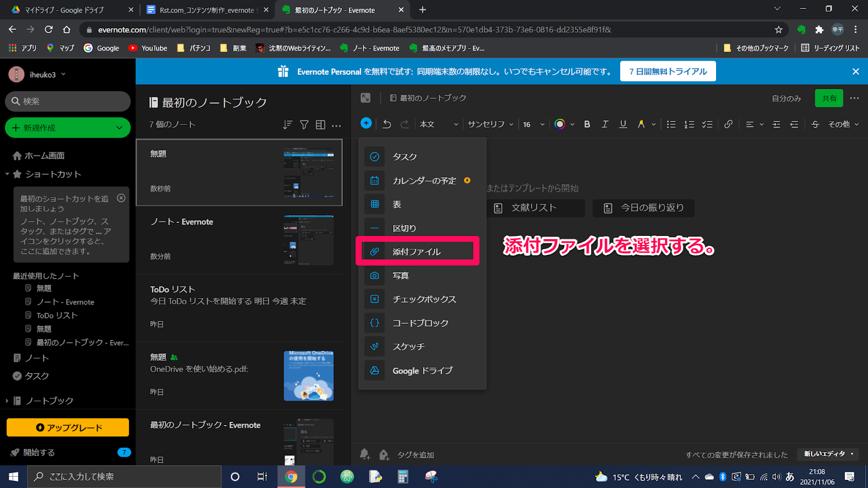This screenshot has height=488, width=868.
Task: Insert a hyperlink
Action: tap(729, 124)
